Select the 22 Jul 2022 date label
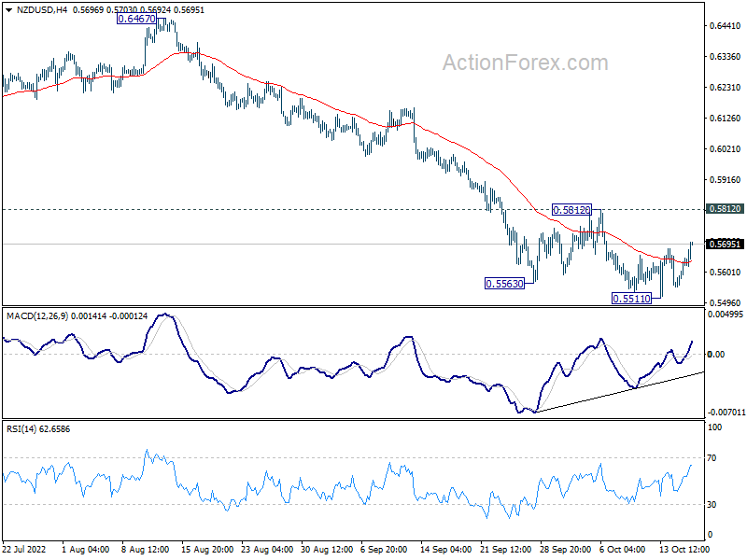Viewport: 747px width, 560px height. 24,550
